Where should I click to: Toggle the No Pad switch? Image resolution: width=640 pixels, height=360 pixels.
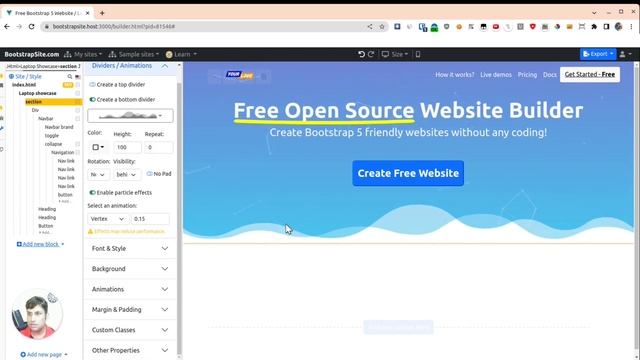pyautogui.click(x=149, y=174)
